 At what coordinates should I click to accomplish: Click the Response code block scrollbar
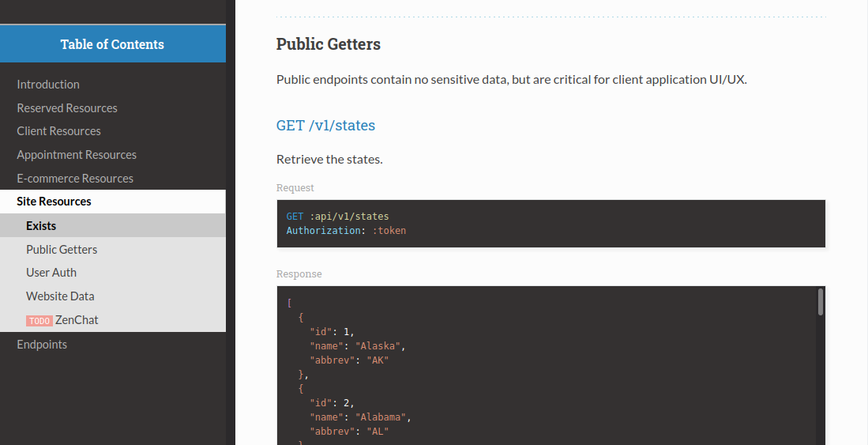click(821, 302)
